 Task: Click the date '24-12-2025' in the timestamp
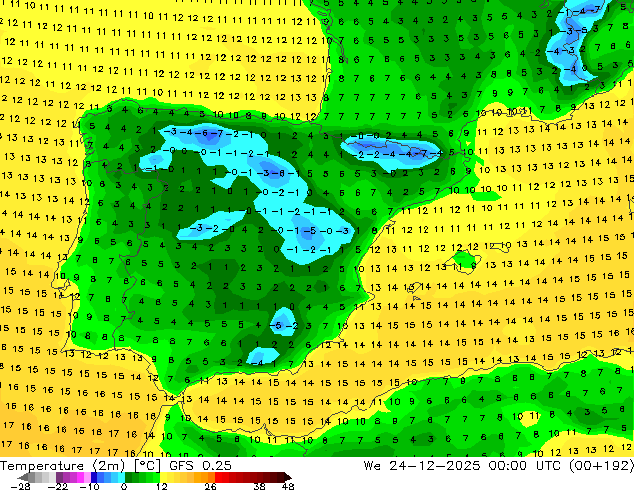click(x=435, y=466)
